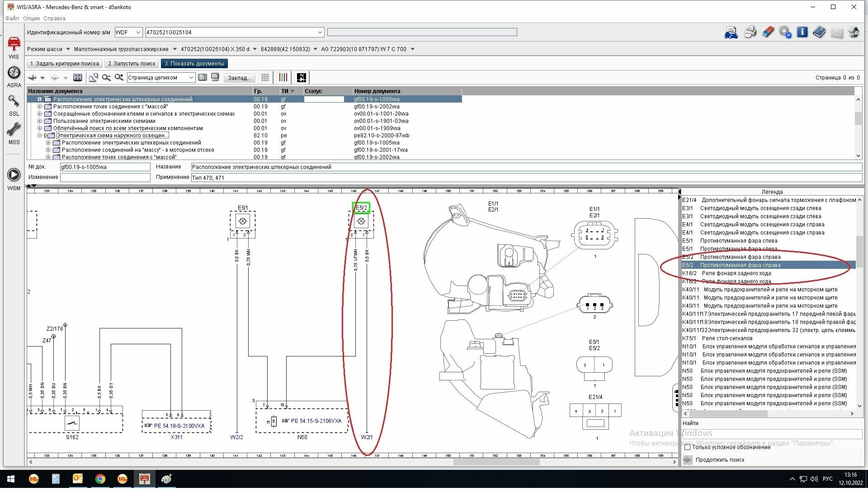868x492 pixels.
Task: Switch to '2. Запустить поиск' tab
Action: pyautogui.click(x=132, y=64)
